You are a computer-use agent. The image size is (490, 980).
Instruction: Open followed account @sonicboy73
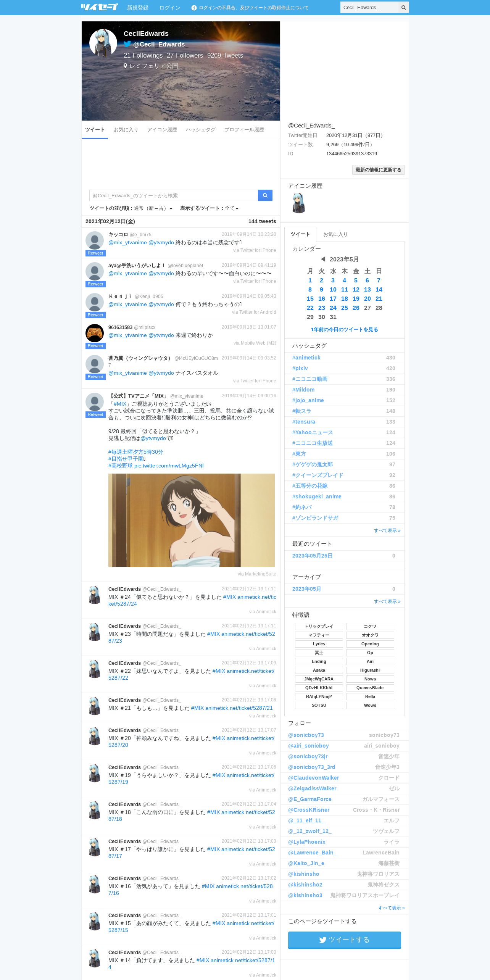pyautogui.click(x=306, y=735)
